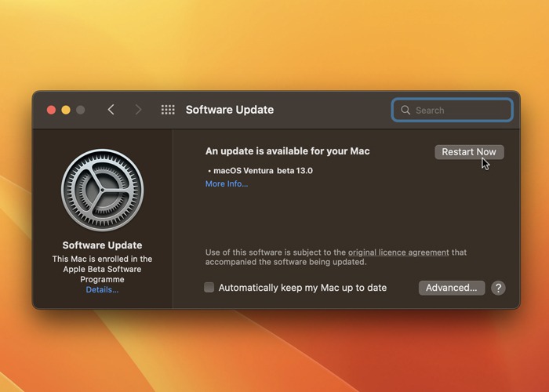Screen dimensions: 549x392
Task: Show all preferences with the grid icon
Action: click(168, 110)
